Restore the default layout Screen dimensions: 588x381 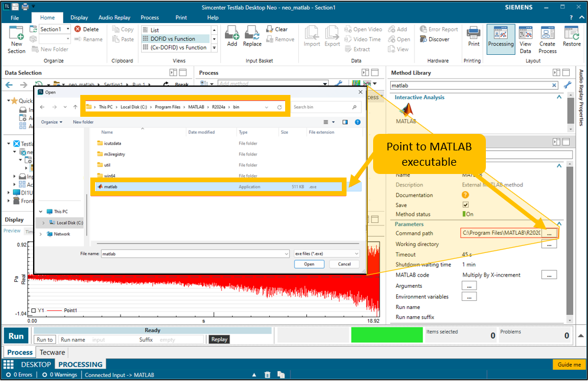point(571,37)
